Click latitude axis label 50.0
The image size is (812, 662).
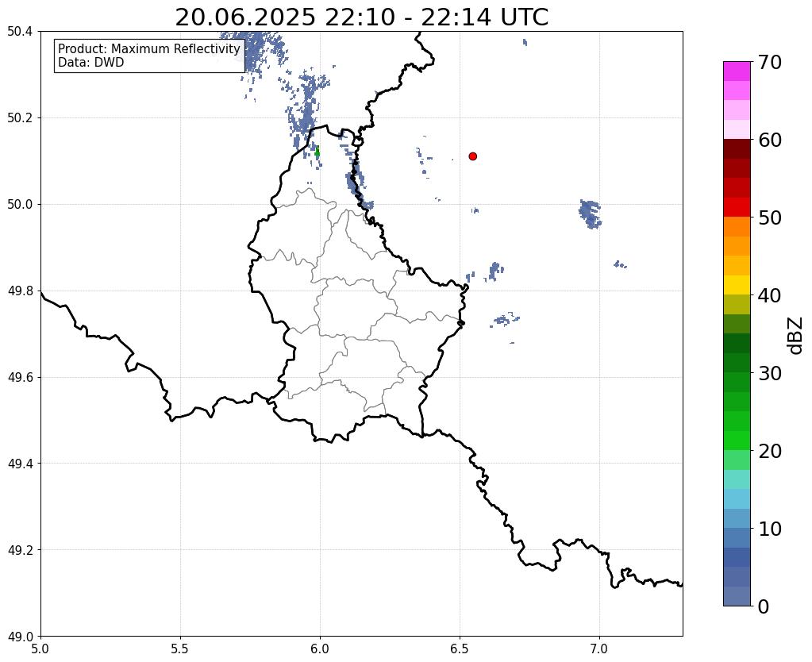tap(20, 205)
